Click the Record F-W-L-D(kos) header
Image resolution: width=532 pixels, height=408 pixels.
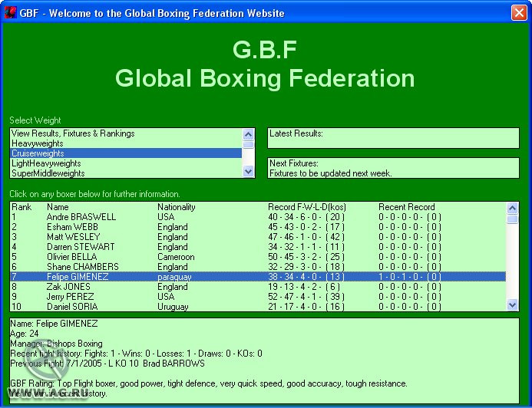pyautogui.click(x=307, y=207)
